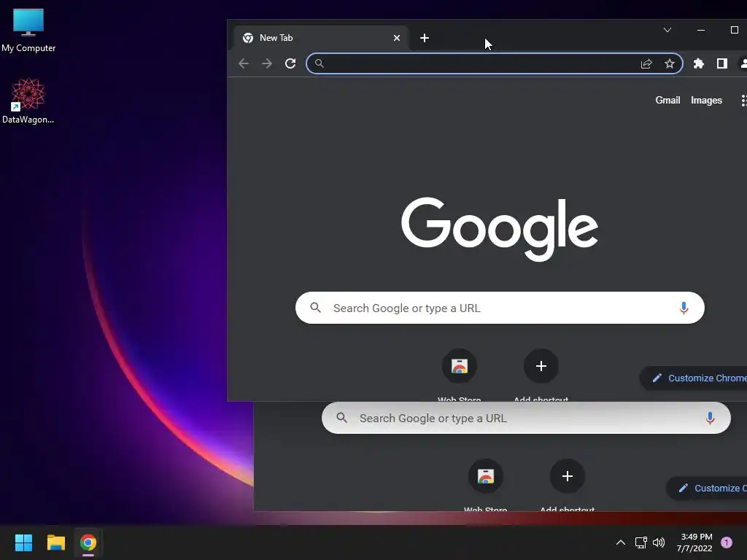Minimize the Chrome window
Image resolution: width=747 pixels, height=560 pixels.
(x=701, y=30)
